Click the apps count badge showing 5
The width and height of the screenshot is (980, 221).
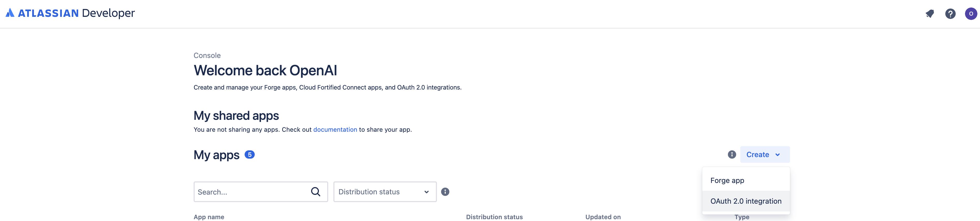(250, 155)
